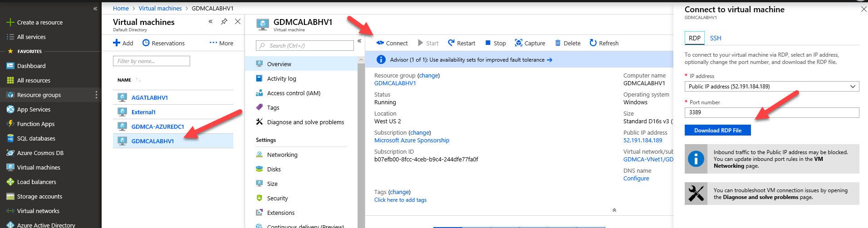
Task: Open Dashboard icon in sidebar
Action: coord(10,66)
